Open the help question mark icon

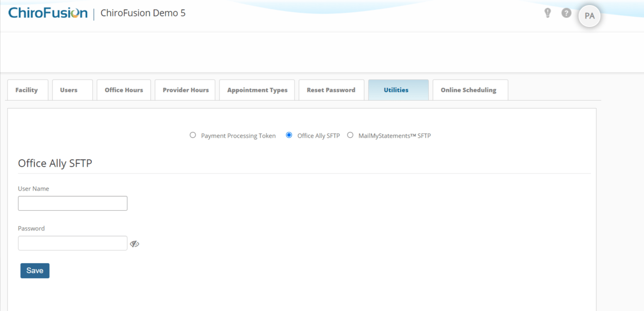coord(566,13)
